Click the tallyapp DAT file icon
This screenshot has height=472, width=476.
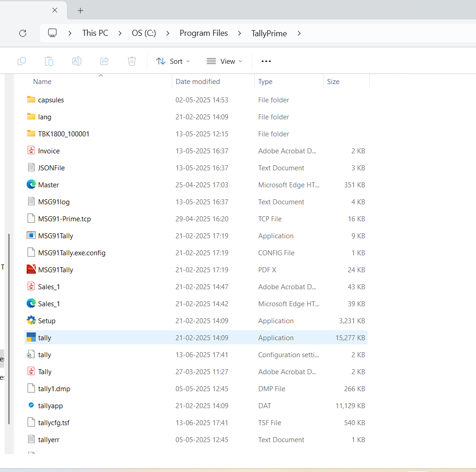[31, 405]
